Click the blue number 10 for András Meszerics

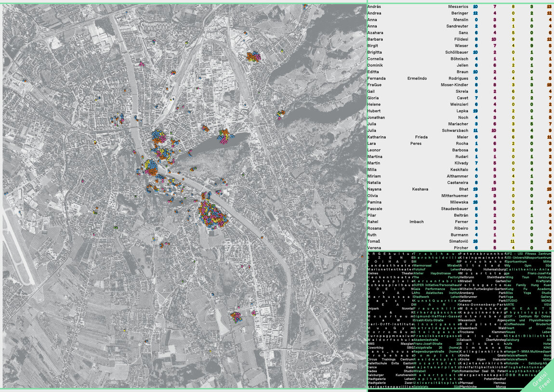475,7
